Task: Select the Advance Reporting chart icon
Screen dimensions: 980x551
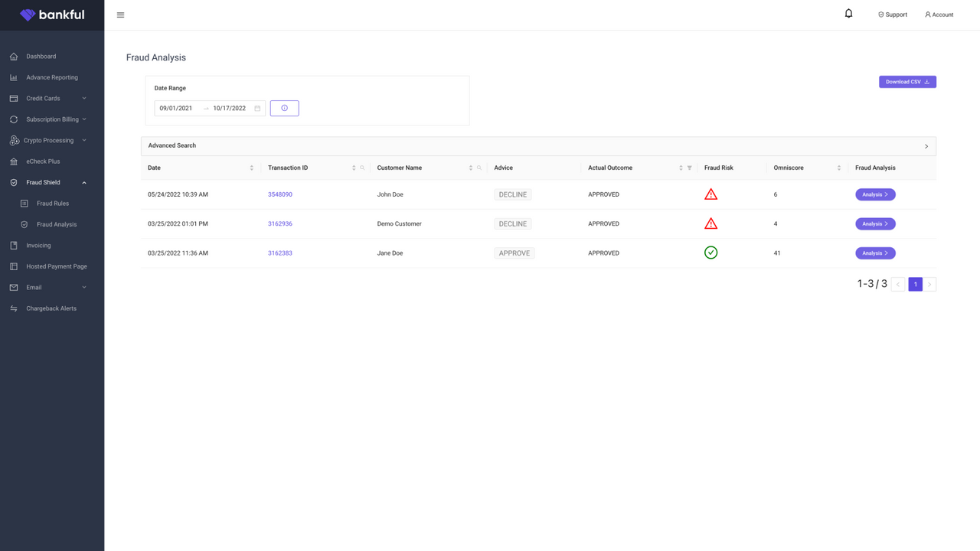Action: [12, 77]
